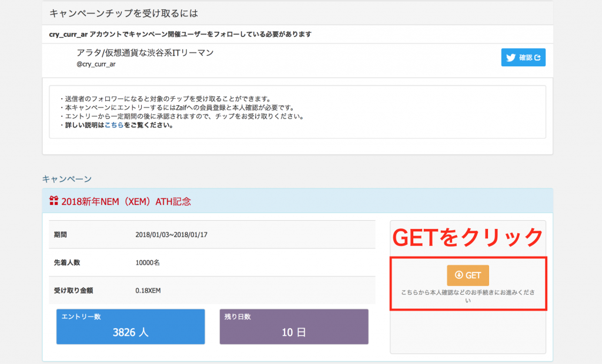
Task: Click the text below GET about 本人確認 procedures
Action: tap(468, 296)
